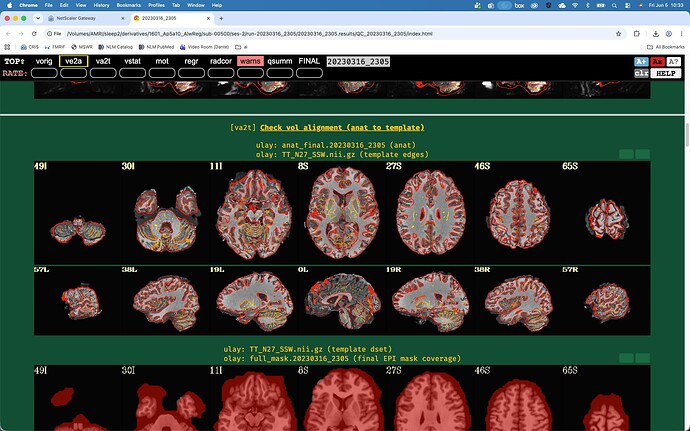Toggle the rating box under qsumm
The height and width of the screenshot is (431, 690).
pos(280,73)
